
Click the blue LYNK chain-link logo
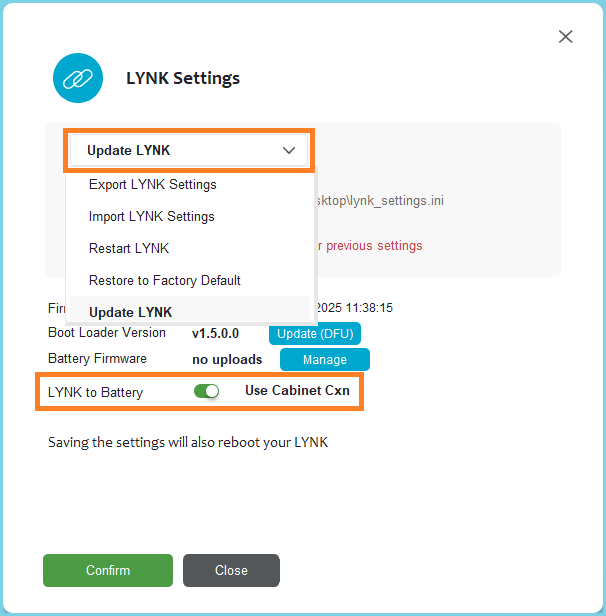78,78
